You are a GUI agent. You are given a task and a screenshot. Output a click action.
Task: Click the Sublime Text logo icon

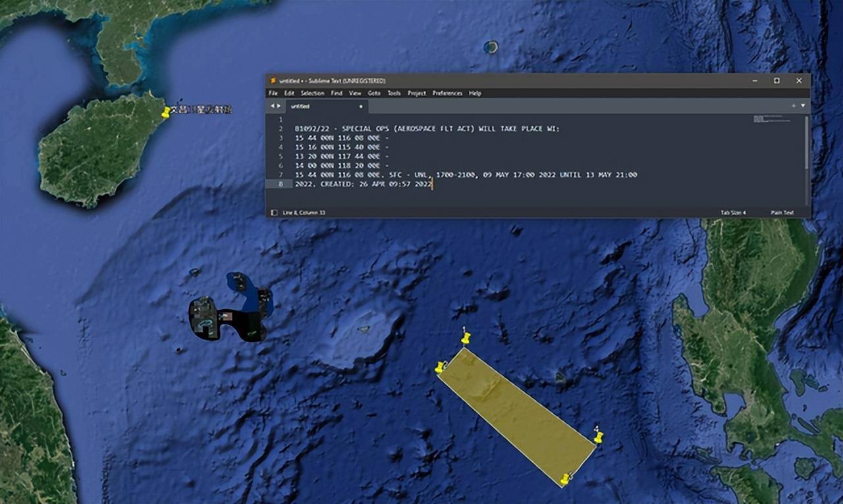point(273,80)
